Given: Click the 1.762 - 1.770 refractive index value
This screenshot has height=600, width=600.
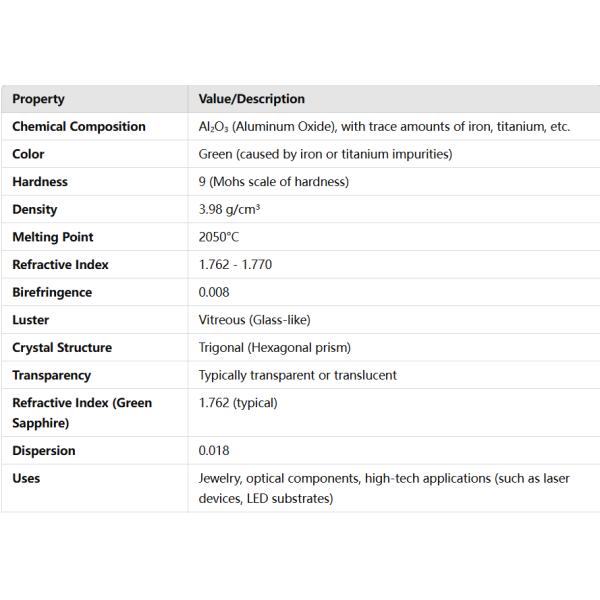Looking at the screenshot, I should (x=235, y=265).
